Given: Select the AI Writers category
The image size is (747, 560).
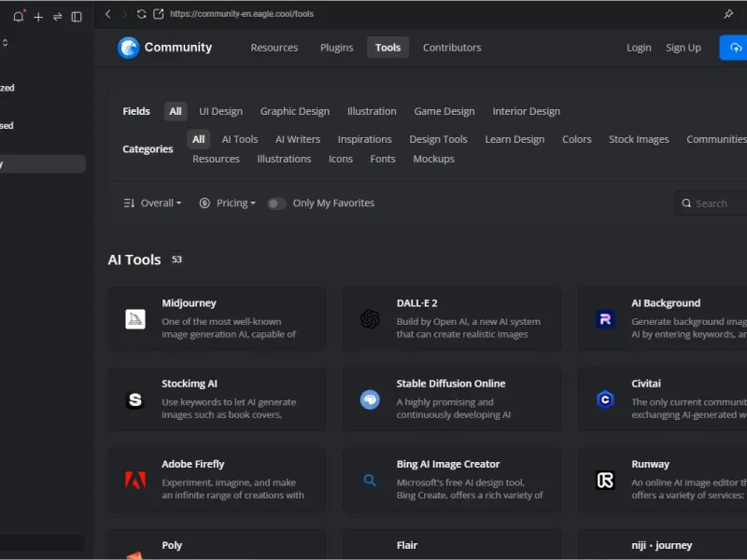Looking at the screenshot, I should point(298,139).
